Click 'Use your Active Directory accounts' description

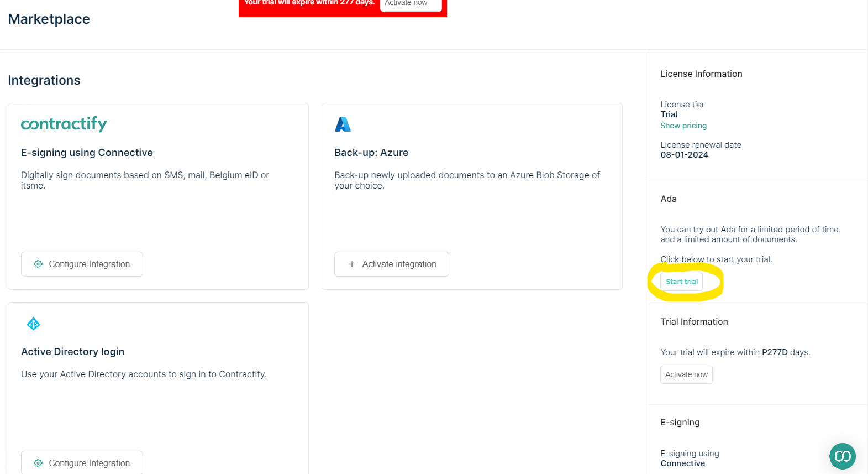[x=144, y=374]
